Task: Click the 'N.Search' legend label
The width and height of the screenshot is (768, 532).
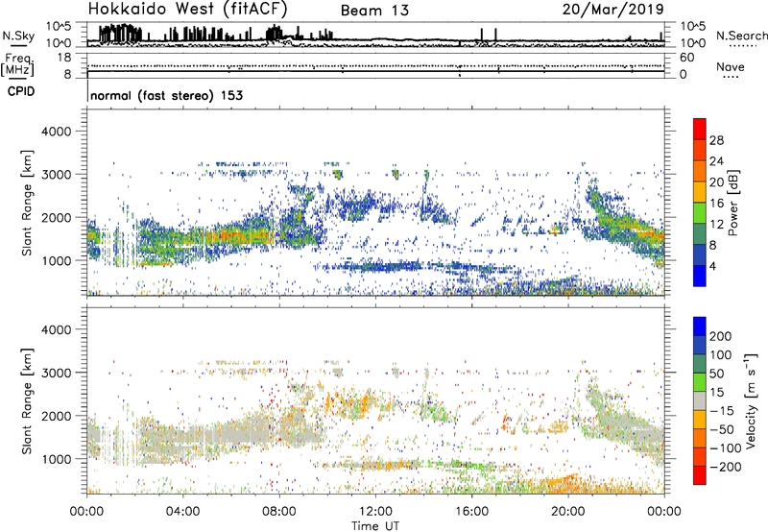Action: (x=741, y=36)
